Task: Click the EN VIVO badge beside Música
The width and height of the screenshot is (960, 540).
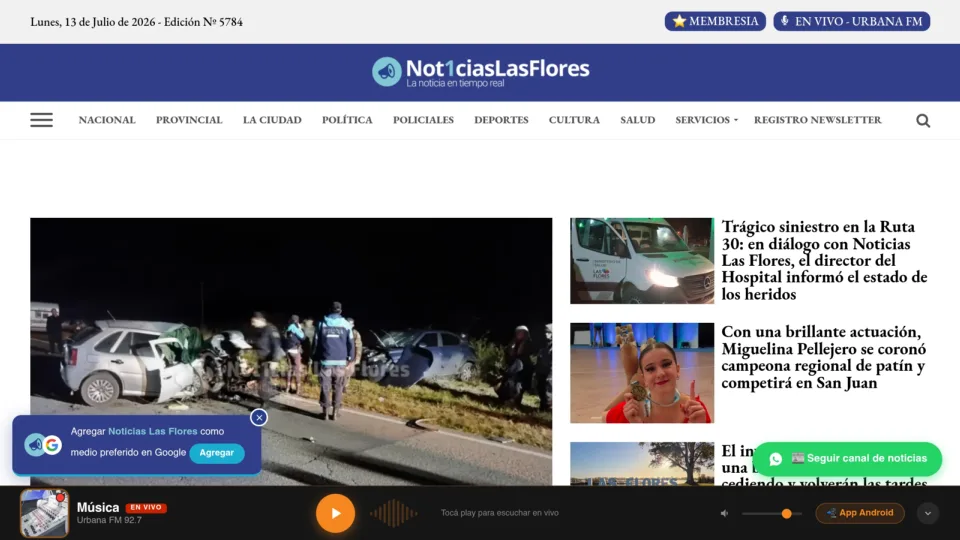Action: pyautogui.click(x=146, y=508)
